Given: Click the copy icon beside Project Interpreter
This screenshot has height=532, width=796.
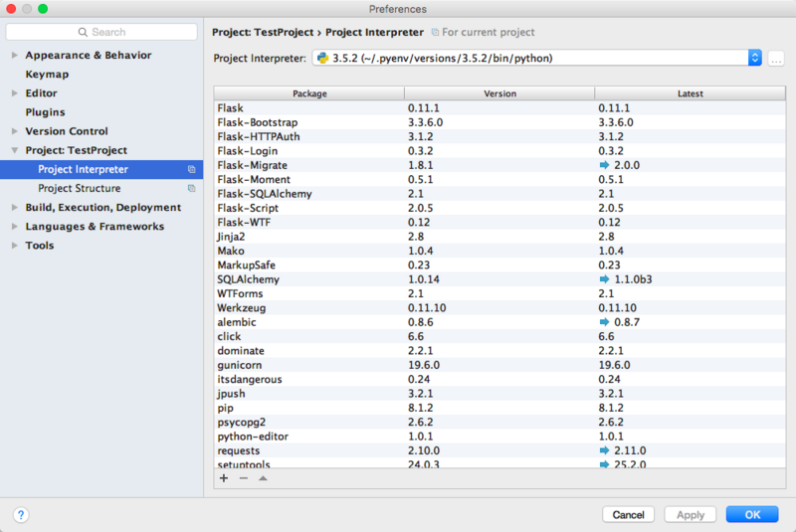Looking at the screenshot, I should pyautogui.click(x=191, y=169).
